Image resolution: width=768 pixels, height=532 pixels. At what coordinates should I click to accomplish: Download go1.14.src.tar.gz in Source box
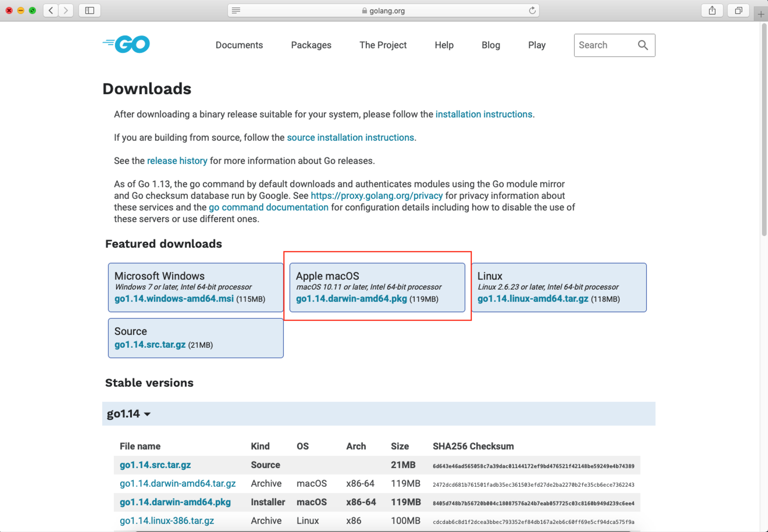[x=150, y=344]
